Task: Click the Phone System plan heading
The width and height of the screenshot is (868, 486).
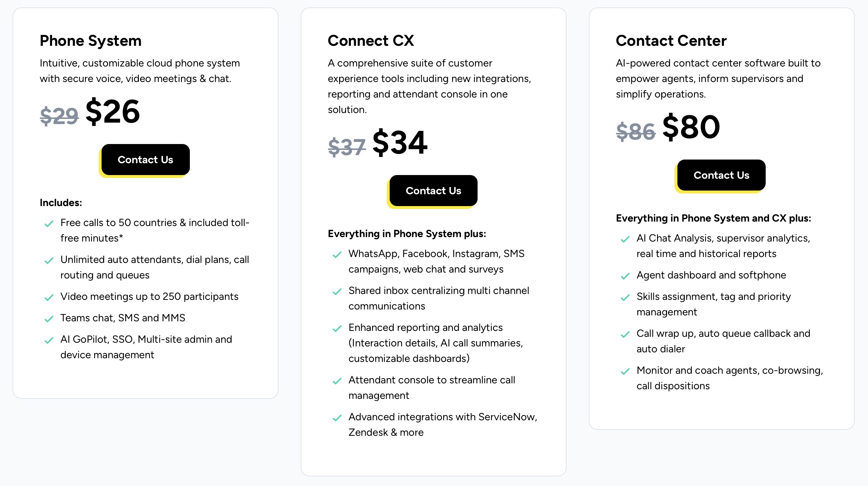Action: pyautogui.click(x=90, y=41)
